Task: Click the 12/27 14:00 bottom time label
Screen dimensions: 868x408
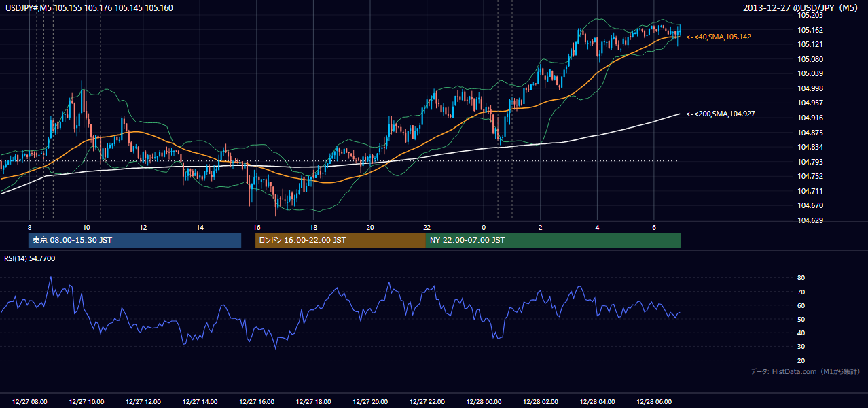Action: 200,402
